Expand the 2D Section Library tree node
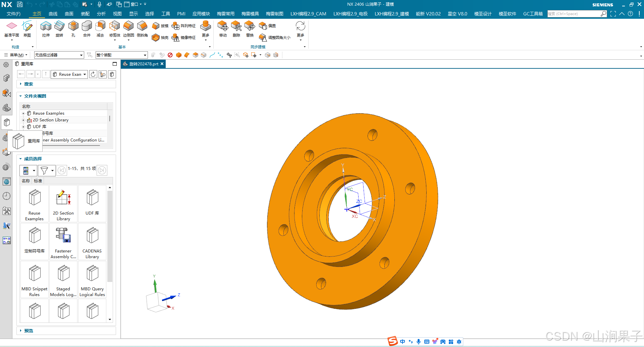The width and height of the screenshot is (644, 347). (x=23, y=120)
